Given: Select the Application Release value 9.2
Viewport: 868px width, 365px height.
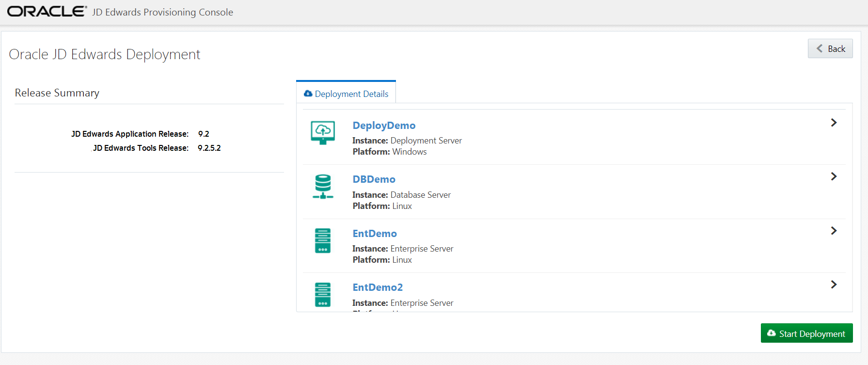Looking at the screenshot, I should [204, 134].
